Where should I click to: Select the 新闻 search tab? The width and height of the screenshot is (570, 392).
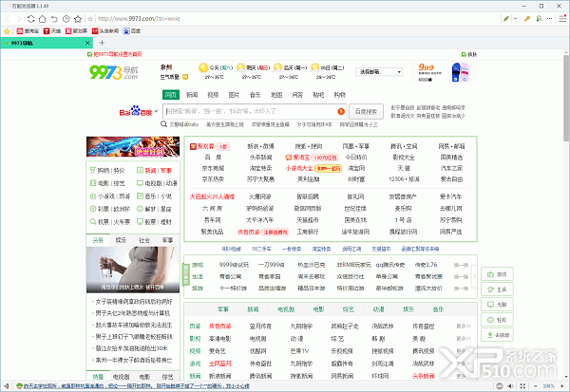point(192,95)
